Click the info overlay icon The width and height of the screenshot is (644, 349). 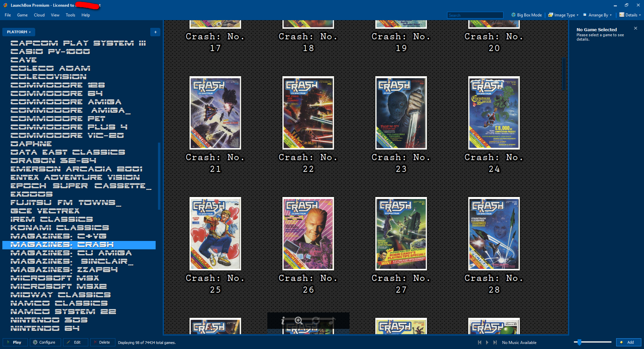(x=283, y=321)
